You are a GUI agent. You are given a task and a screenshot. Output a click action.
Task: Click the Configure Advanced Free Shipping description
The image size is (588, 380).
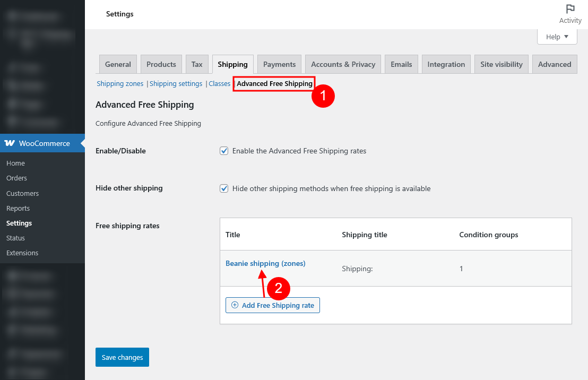148,124
